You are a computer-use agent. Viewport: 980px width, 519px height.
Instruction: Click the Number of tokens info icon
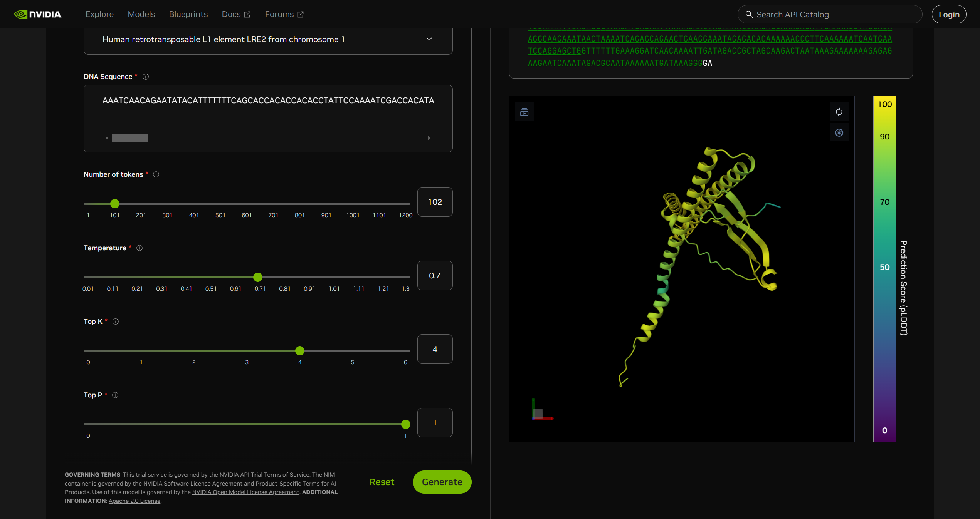(x=156, y=174)
